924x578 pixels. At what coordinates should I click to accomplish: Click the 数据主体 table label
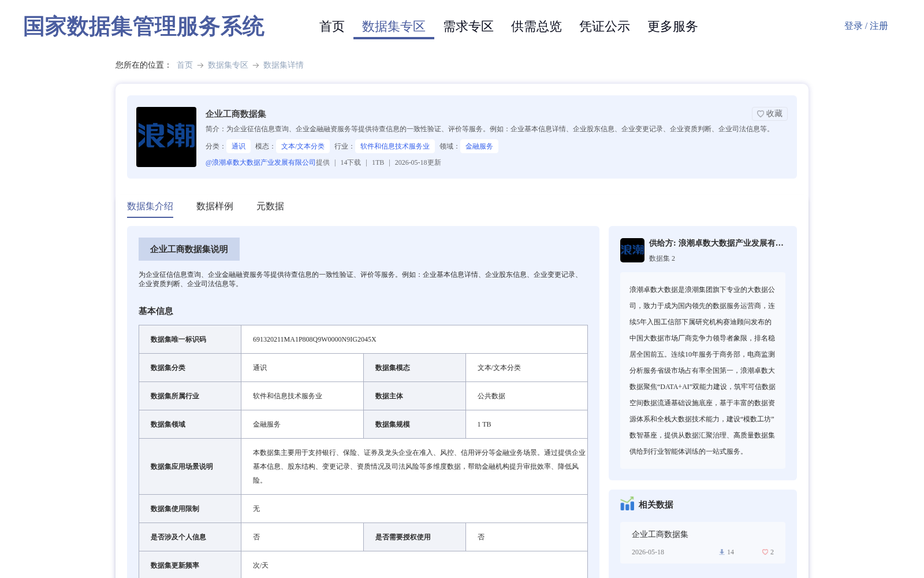(389, 396)
